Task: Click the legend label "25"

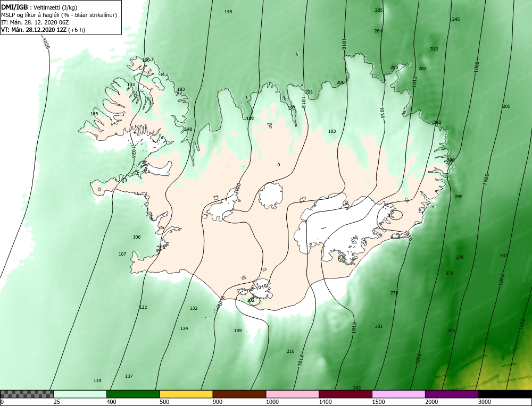Action: point(56,402)
